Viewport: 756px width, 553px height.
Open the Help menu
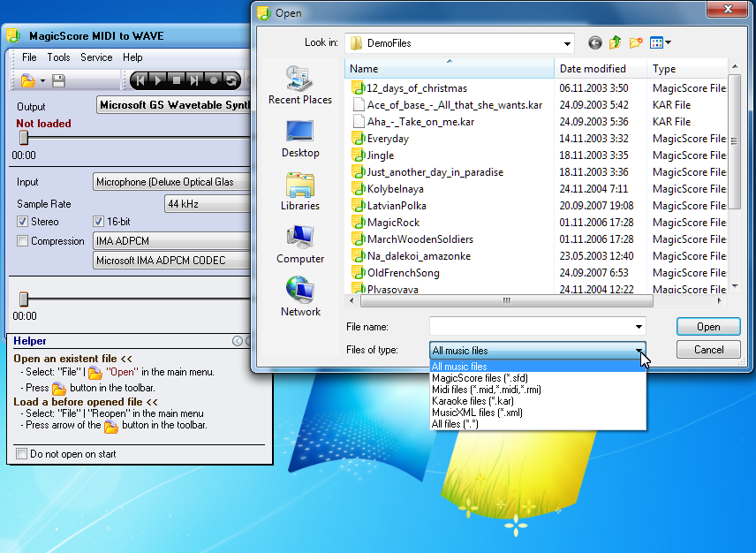tap(132, 57)
